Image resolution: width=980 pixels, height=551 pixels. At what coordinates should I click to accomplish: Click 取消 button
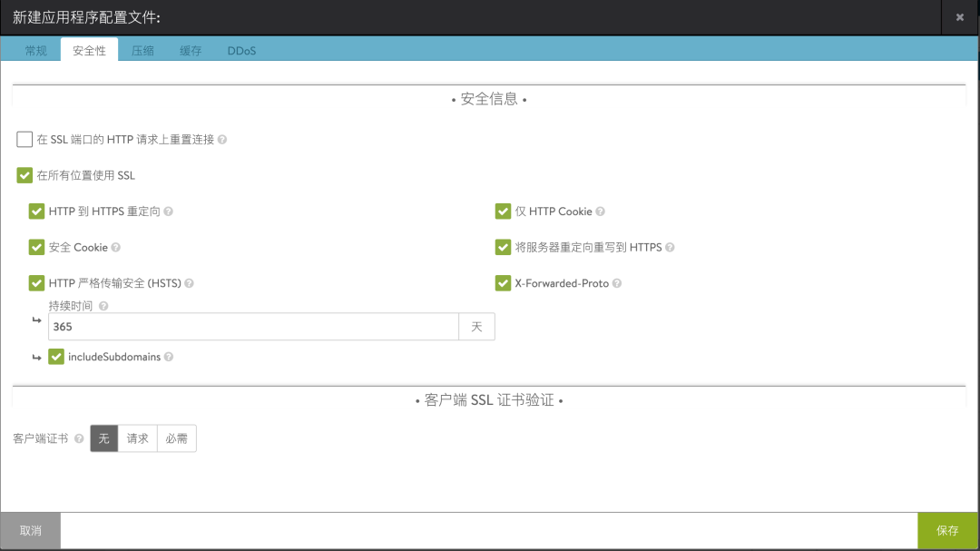[x=31, y=530]
